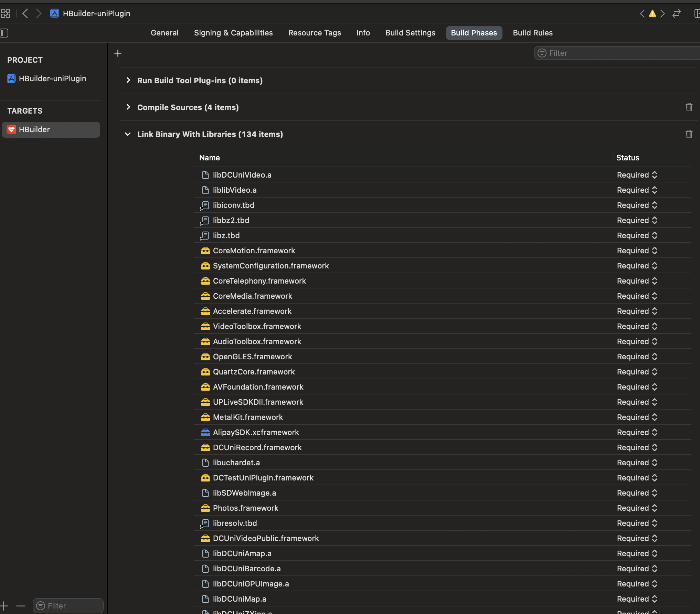This screenshot has height=614, width=700.
Task: Collapse Link Binary With Libraries section
Action: 128,134
